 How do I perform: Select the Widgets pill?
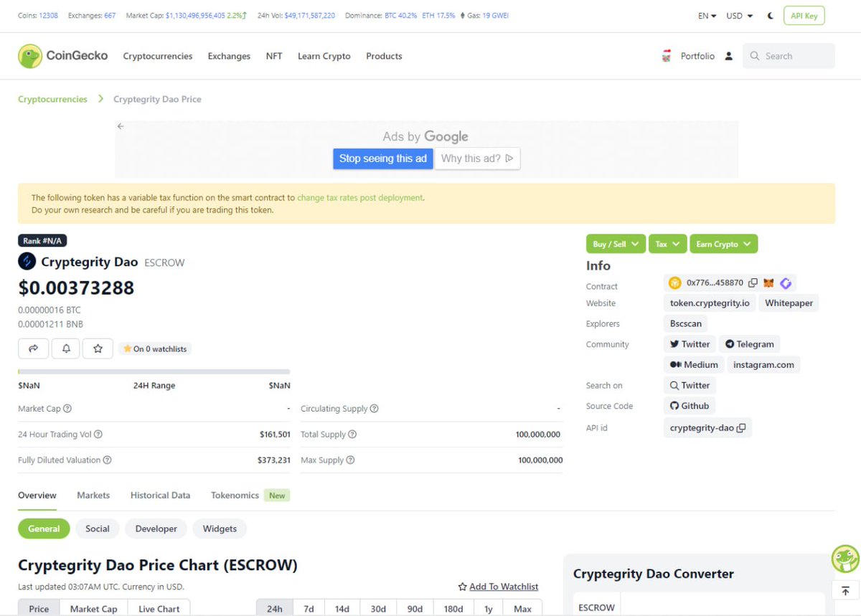[x=220, y=529]
